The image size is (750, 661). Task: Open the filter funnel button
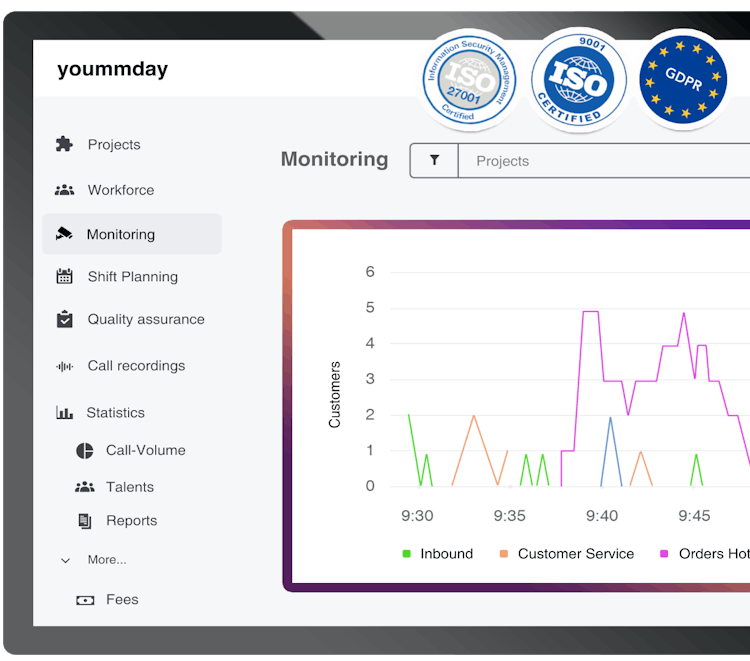[x=434, y=160]
